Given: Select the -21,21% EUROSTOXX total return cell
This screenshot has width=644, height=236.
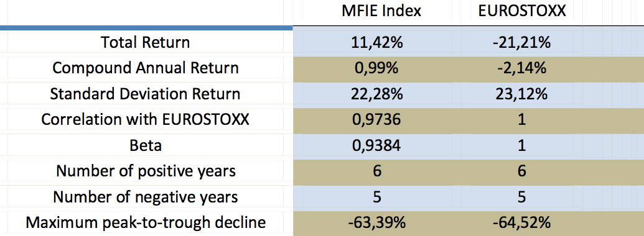Looking at the screenshot, I should 521,43.
